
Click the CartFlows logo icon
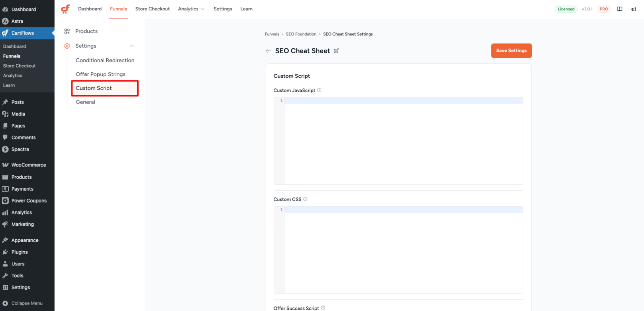pos(65,9)
